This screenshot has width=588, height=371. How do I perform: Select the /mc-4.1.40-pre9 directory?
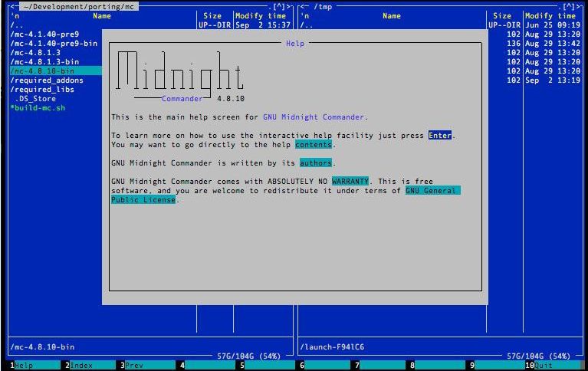[44, 34]
